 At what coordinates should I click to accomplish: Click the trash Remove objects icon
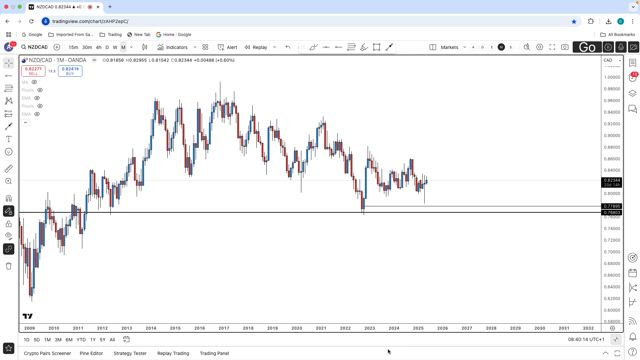[9, 266]
